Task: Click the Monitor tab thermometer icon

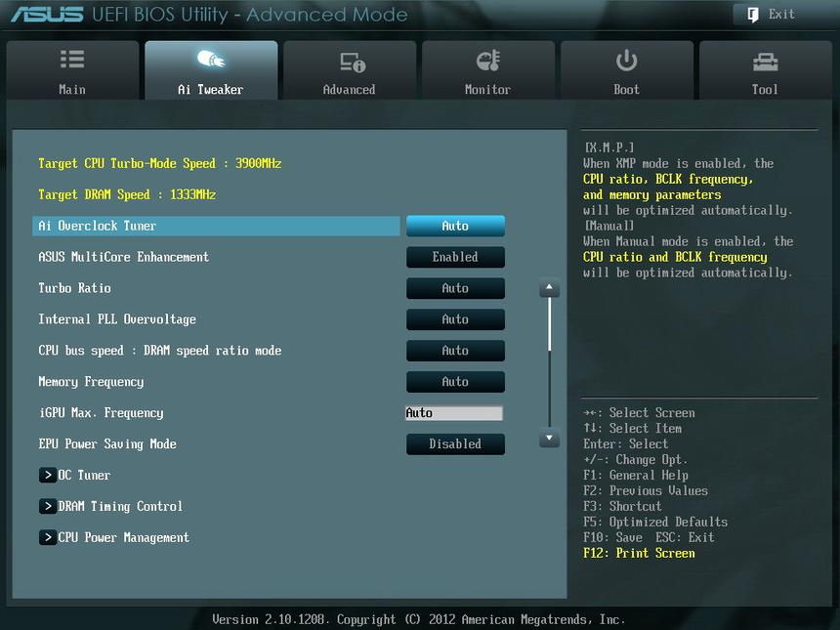Action: coord(488,62)
